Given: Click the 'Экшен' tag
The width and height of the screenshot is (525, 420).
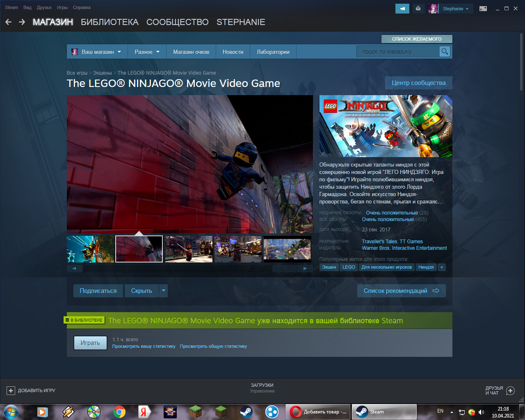Looking at the screenshot, I should [x=329, y=267].
